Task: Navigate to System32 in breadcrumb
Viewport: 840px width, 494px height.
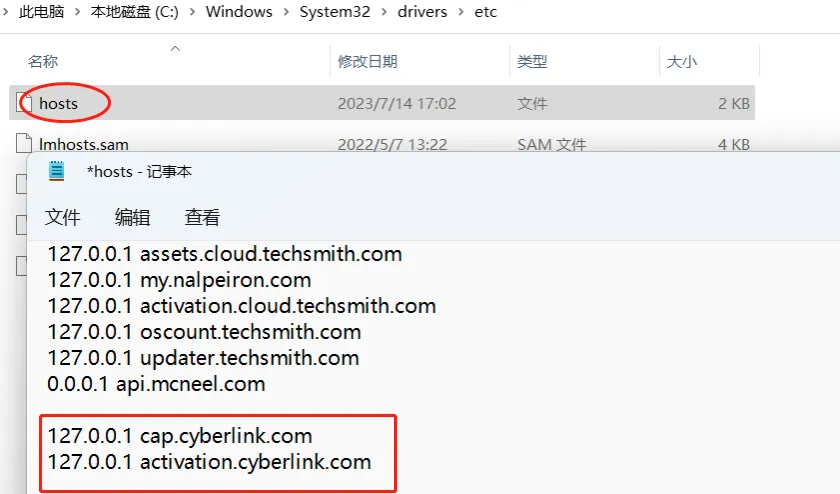Action: pyautogui.click(x=335, y=12)
